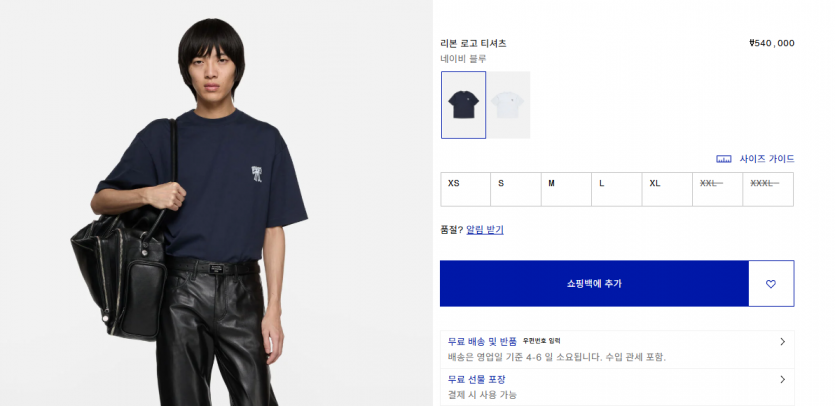Image resolution: width=835 pixels, height=406 pixels.
Task: Select size XS
Action: [465, 189]
